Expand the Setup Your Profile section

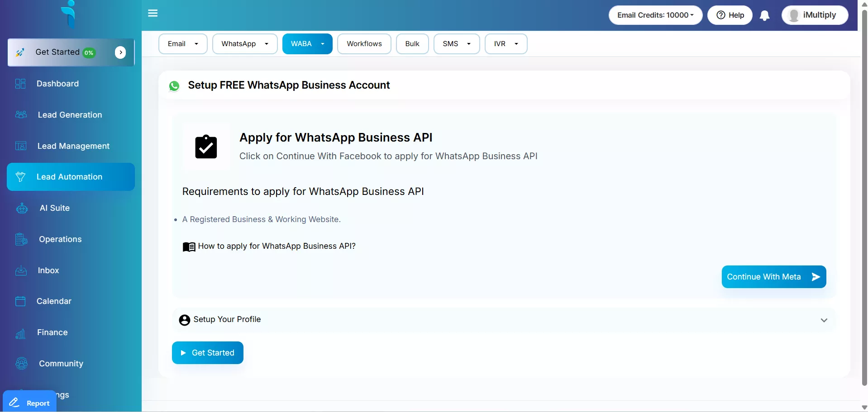[824, 320]
